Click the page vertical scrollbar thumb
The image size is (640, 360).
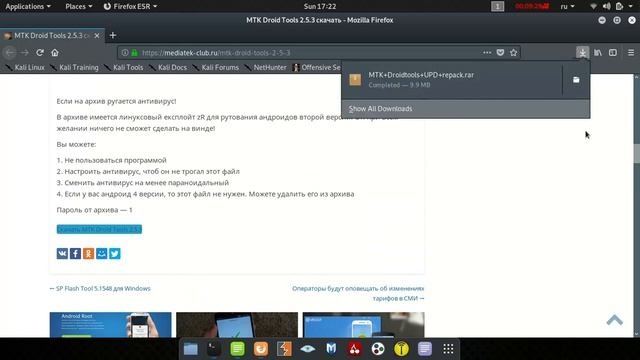(637, 153)
